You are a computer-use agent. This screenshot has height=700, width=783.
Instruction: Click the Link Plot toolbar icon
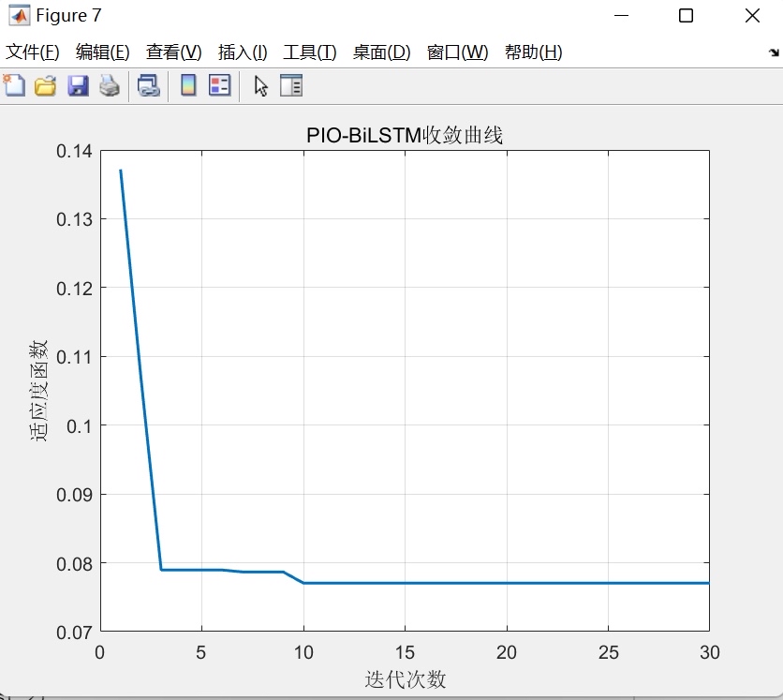[148, 86]
